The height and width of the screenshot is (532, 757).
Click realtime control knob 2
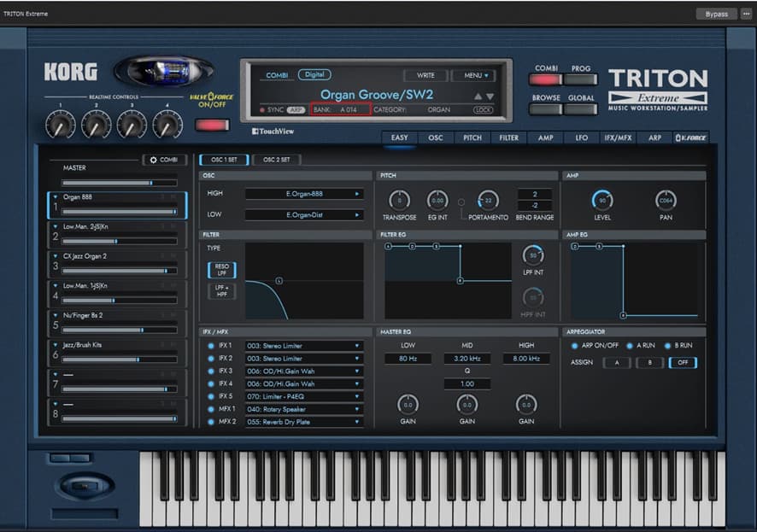(x=96, y=125)
